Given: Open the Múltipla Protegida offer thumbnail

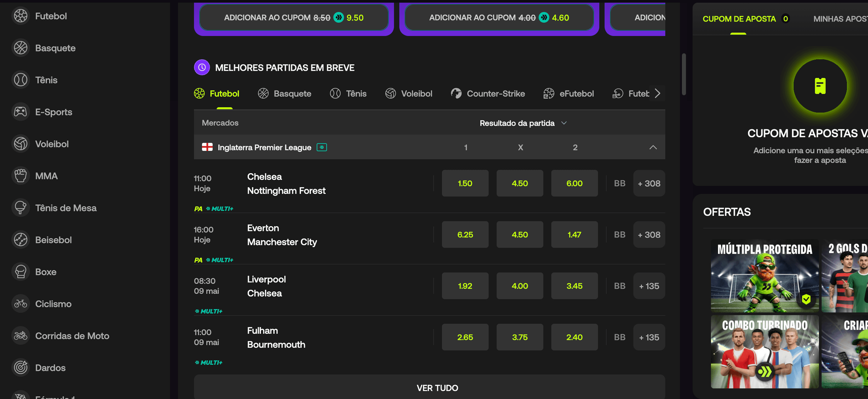Looking at the screenshot, I should pyautogui.click(x=764, y=275).
